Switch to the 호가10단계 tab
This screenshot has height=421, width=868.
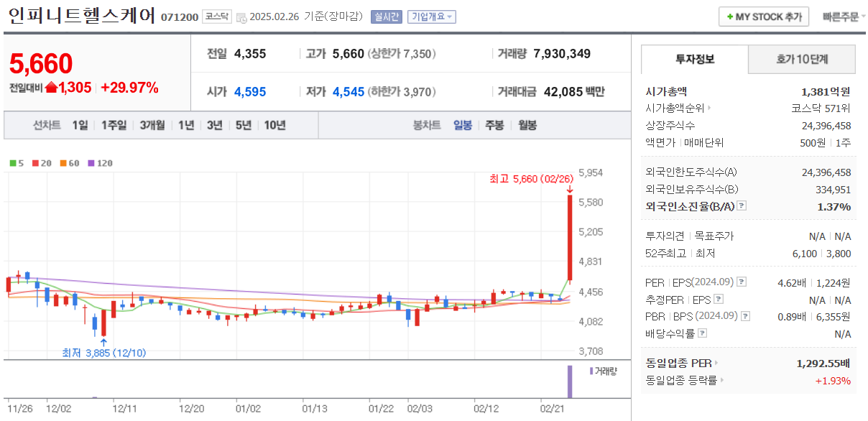click(x=802, y=60)
